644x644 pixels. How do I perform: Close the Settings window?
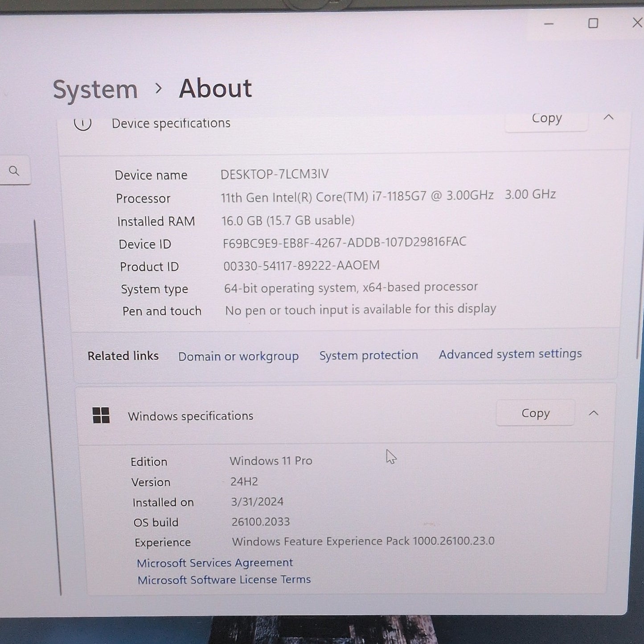click(637, 22)
